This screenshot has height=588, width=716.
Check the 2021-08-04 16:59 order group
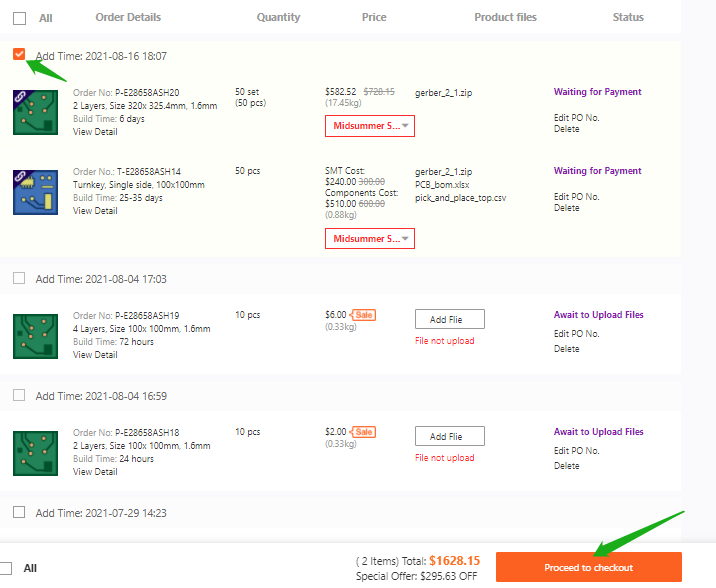tap(19, 395)
